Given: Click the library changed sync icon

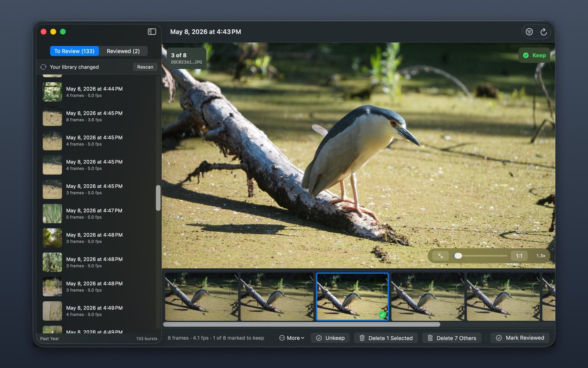Looking at the screenshot, I should (x=43, y=67).
